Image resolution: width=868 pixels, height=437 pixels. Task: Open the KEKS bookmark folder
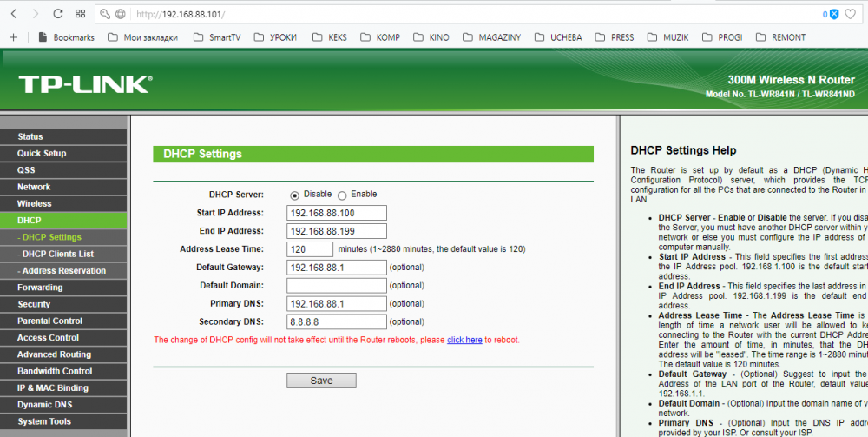point(329,37)
